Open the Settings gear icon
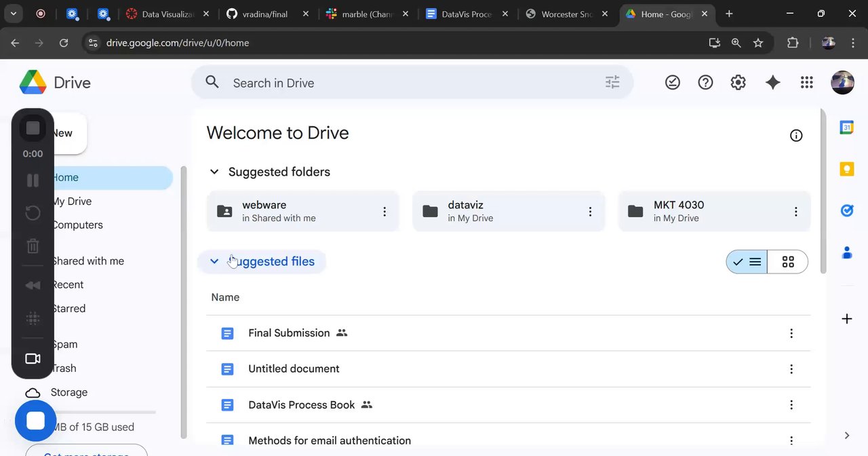Screen dimensions: 868x456 [738, 83]
